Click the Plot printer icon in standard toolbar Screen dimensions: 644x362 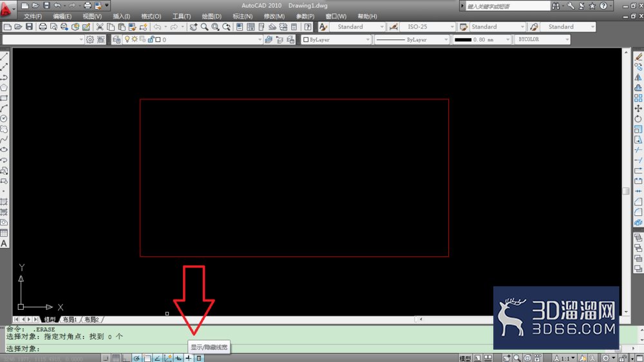click(x=43, y=26)
